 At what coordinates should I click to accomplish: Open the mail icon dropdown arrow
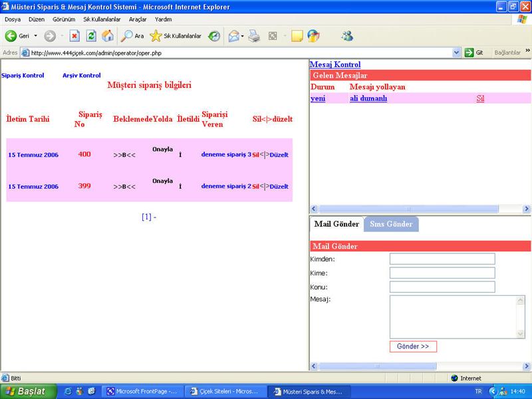click(242, 36)
